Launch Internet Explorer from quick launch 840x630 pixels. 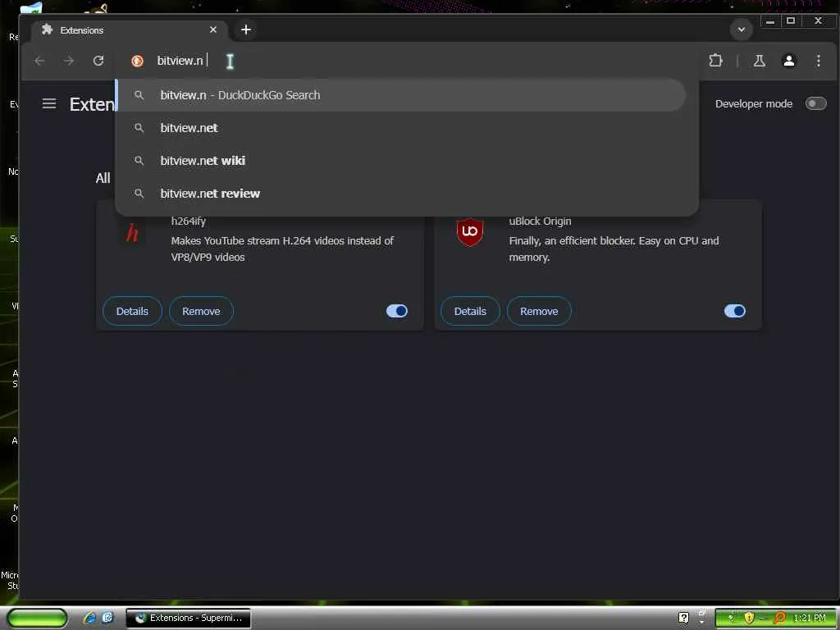pos(89,618)
